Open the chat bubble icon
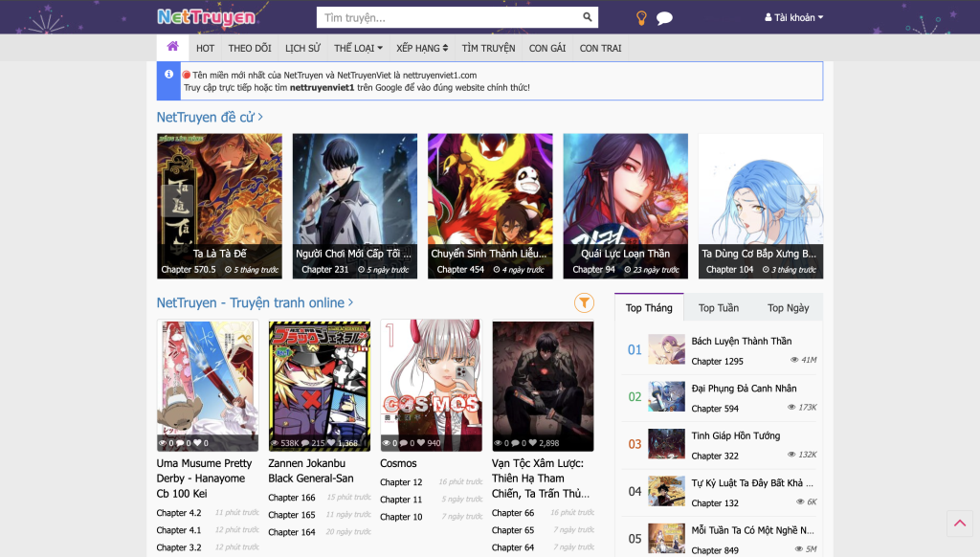Image resolution: width=980 pixels, height=557 pixels. 664,18
